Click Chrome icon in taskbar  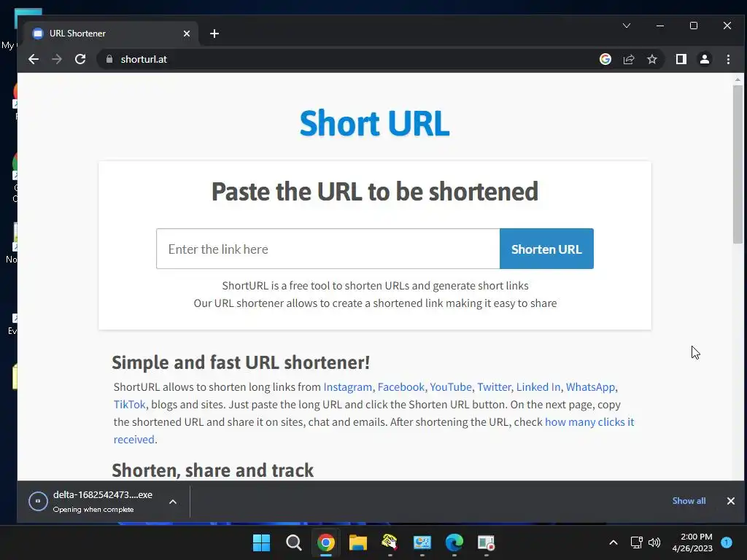tap(326, 542)
